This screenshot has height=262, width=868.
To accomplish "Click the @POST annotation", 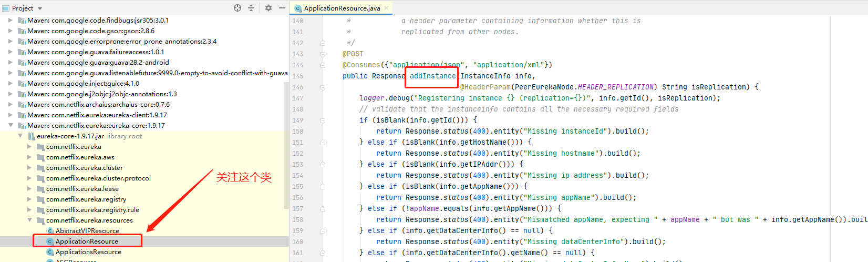I will click(353, 54).
